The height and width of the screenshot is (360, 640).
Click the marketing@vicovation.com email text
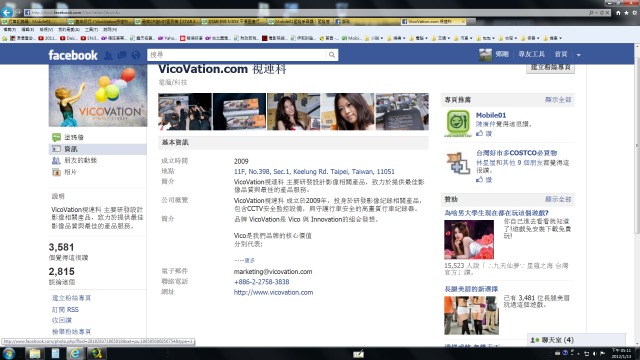273,271
